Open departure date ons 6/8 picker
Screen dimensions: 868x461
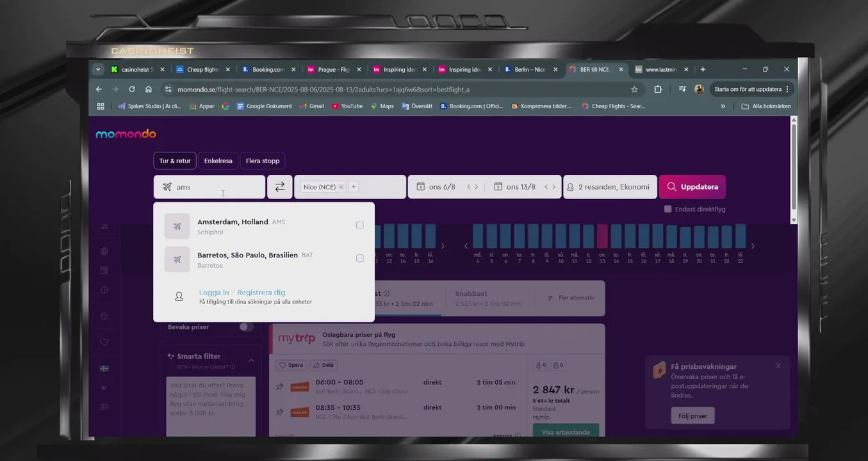click(x=436, y=187)
